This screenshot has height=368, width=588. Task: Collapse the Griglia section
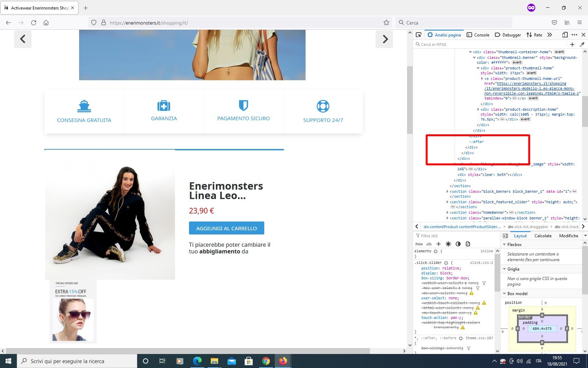tap(505, 269)
